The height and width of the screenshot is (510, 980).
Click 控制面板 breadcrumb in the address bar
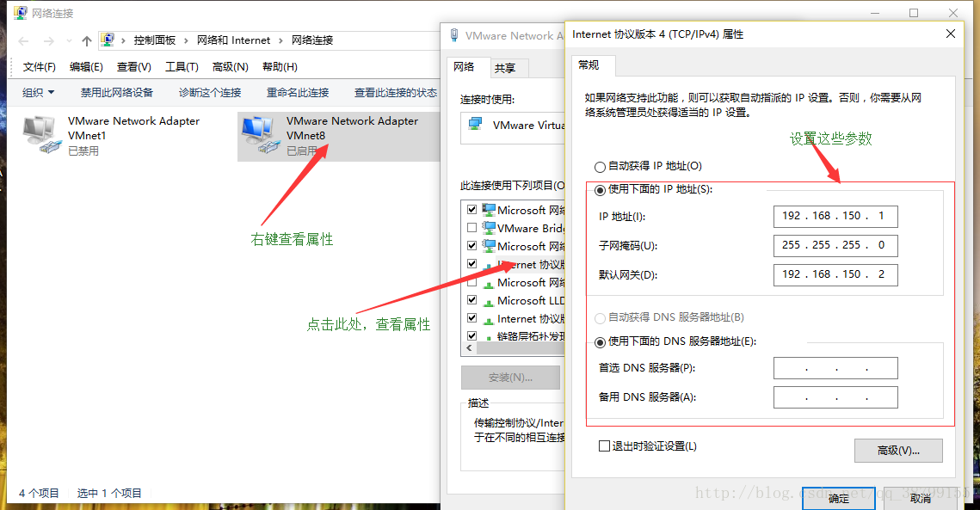pyautogui.click(x=154, y=40)
